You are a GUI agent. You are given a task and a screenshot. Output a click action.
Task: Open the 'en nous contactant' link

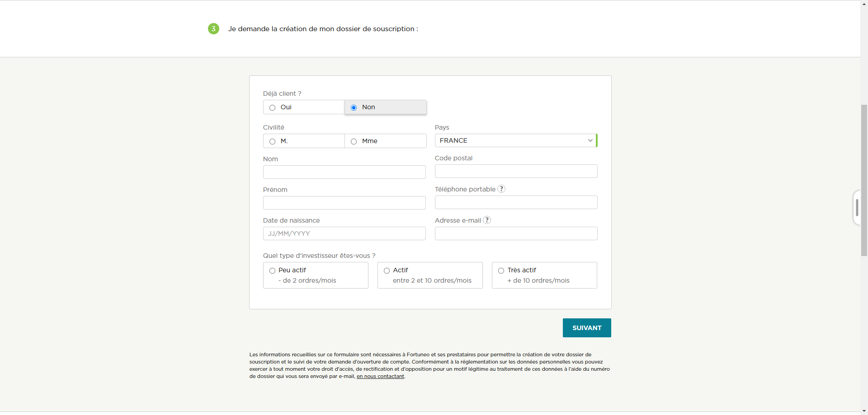(x=380, y=376)
